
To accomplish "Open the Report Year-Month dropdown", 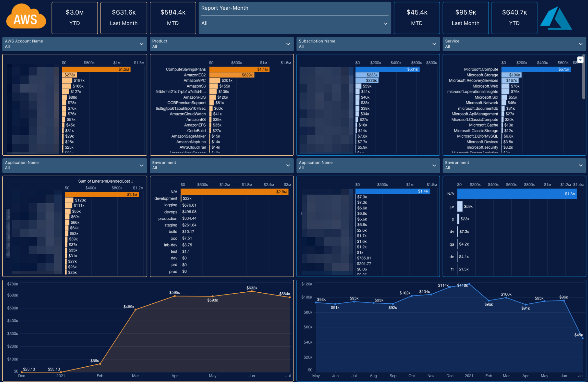I will tap(386, 23).
